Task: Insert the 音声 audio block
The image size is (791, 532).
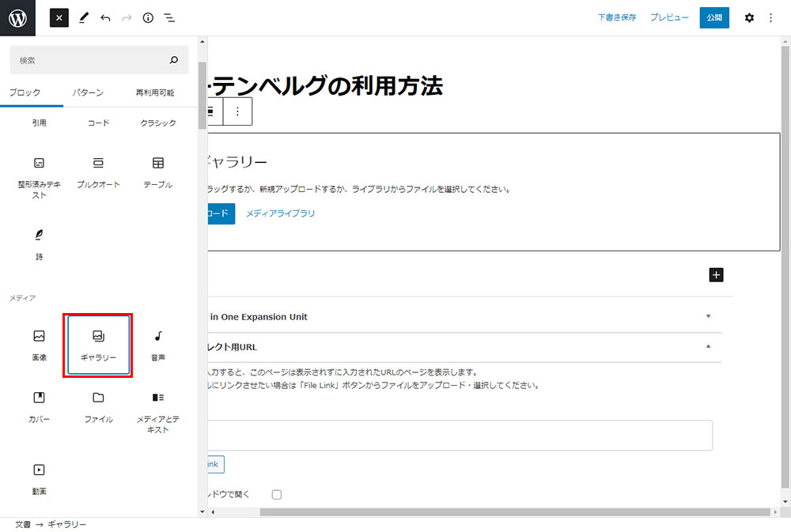Action: [158, 345]
